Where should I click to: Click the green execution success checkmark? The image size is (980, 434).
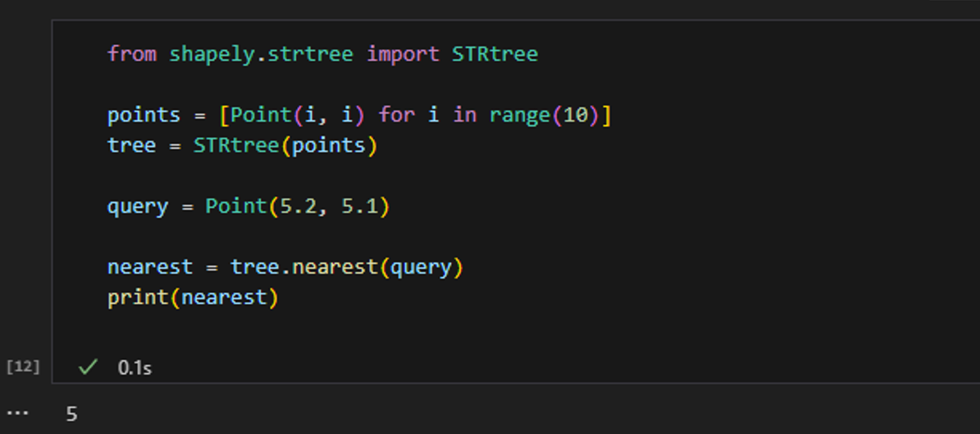tap(88, 367)
